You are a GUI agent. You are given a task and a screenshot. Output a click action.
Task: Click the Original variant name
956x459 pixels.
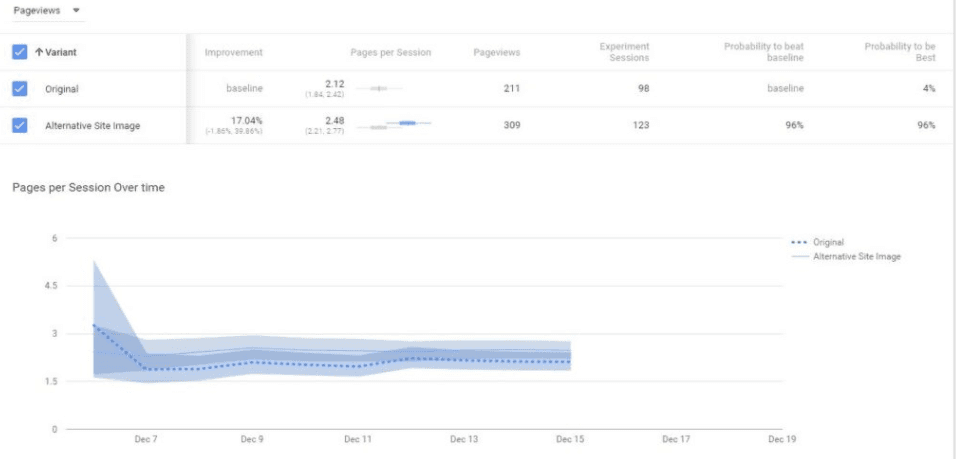(62, 89)
